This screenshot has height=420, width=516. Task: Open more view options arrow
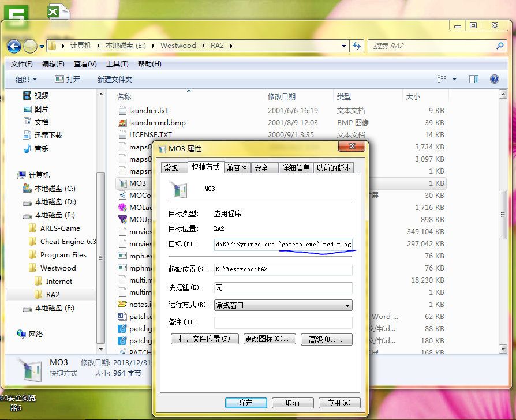point(454,79)
